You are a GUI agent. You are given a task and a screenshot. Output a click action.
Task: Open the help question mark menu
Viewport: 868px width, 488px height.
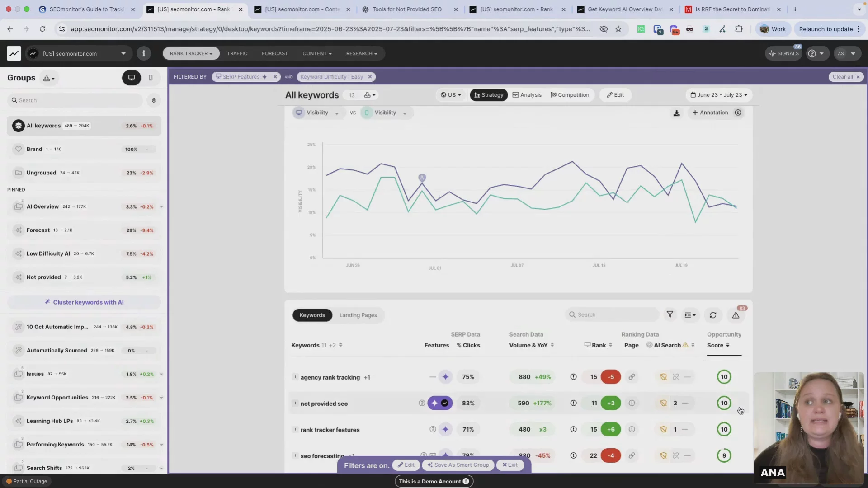816,53
